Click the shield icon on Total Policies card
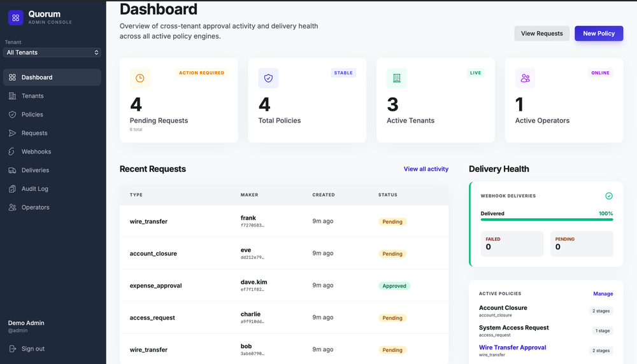Screen dimensions: 637x364 click(268, 78)
